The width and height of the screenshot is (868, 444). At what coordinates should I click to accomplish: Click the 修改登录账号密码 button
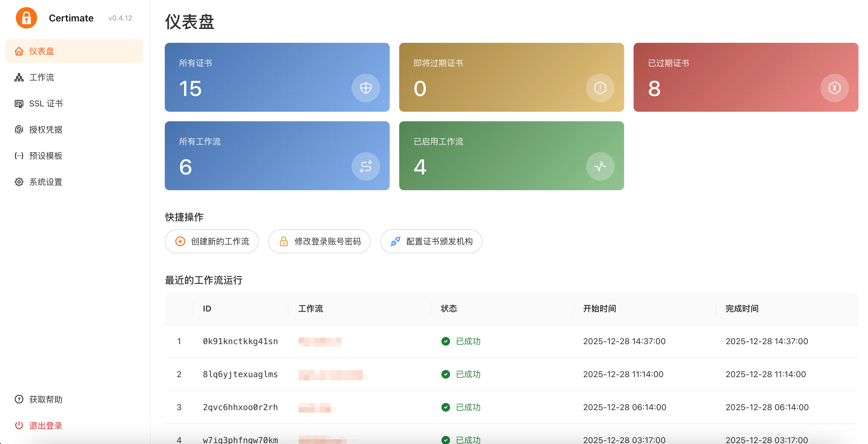[x=319, y=241]
